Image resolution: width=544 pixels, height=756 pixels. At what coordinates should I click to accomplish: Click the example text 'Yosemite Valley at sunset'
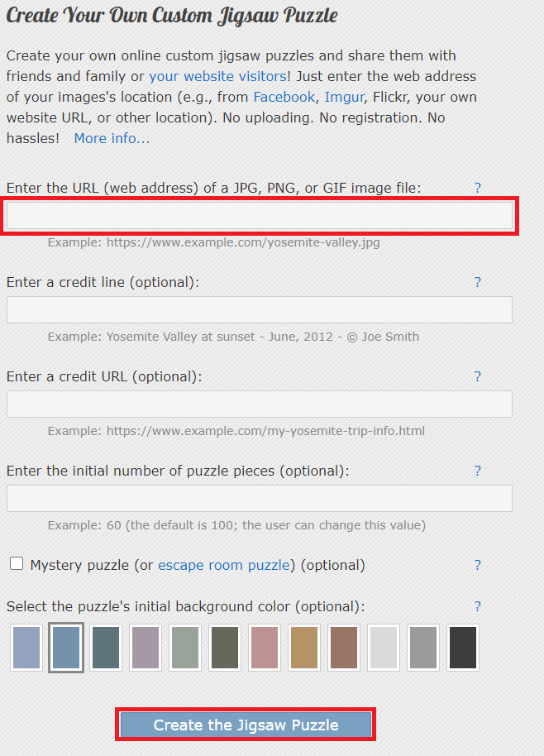coord(181,337)
